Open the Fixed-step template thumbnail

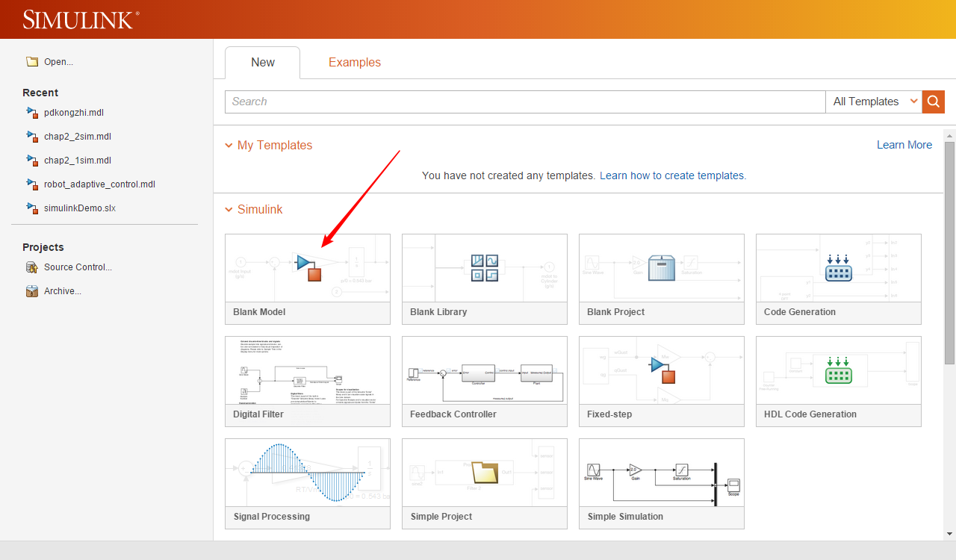coord(662,370)
